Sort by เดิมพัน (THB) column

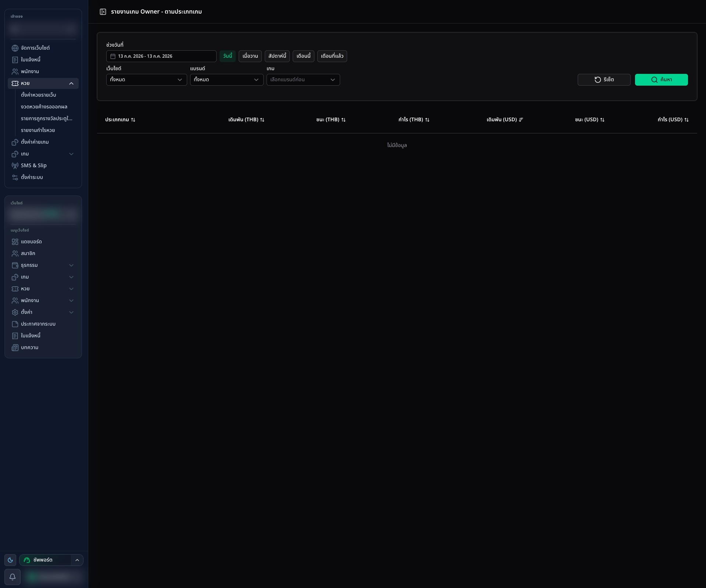(246, 120)
